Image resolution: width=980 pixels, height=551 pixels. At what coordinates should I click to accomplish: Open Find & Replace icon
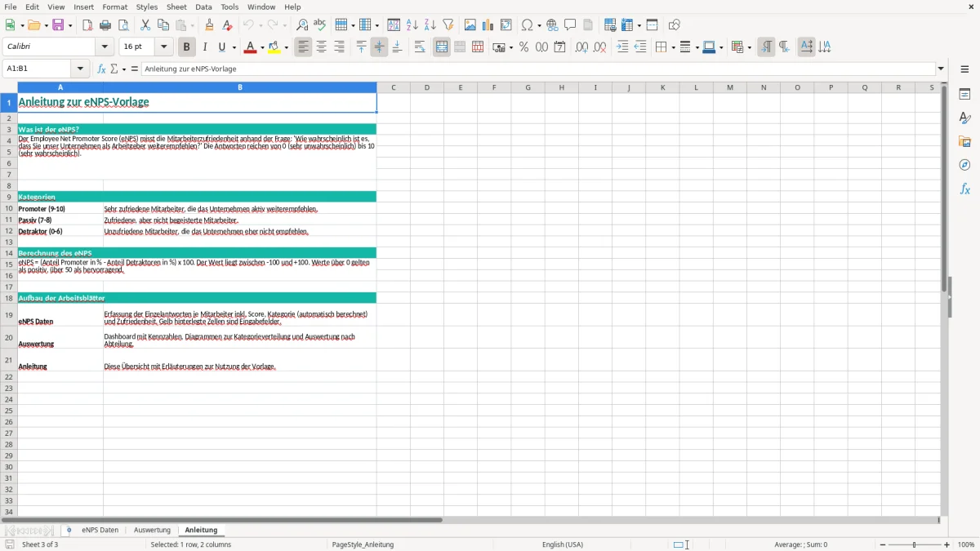coord(302,25)
